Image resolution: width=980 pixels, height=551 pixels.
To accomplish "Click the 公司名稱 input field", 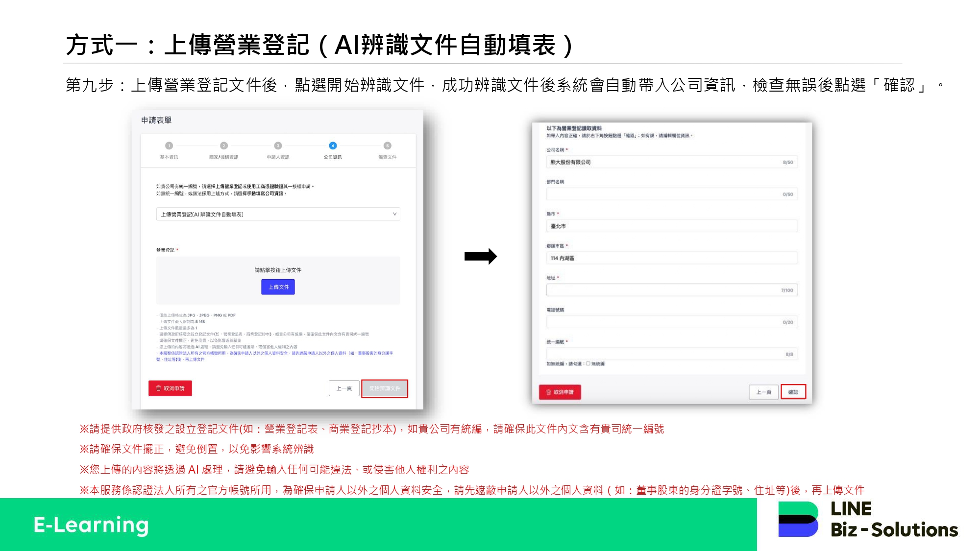I will click(671, 162).
